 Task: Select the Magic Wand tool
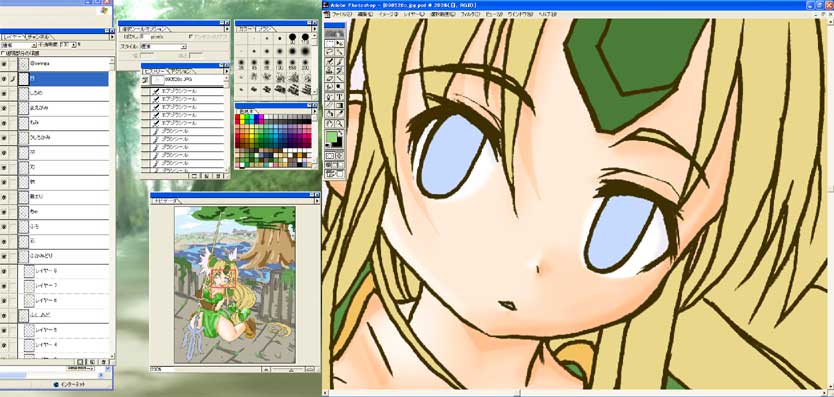tap(339, 52)
